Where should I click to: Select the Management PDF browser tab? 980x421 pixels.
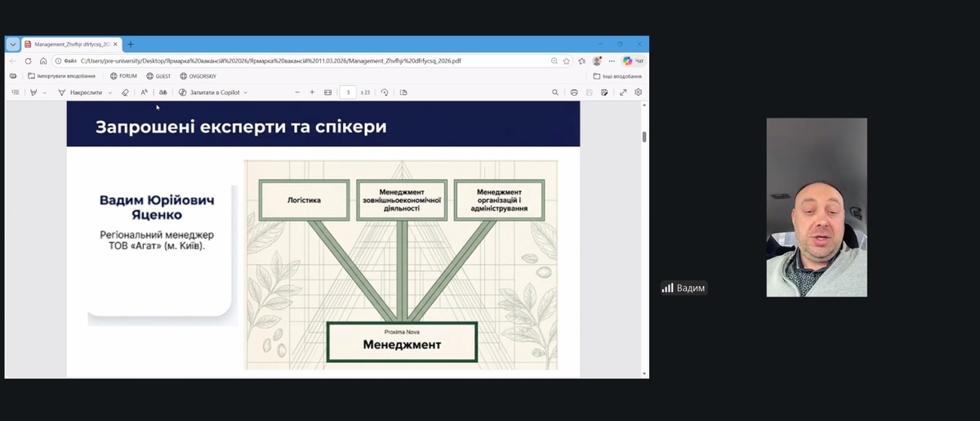[71, 44]
